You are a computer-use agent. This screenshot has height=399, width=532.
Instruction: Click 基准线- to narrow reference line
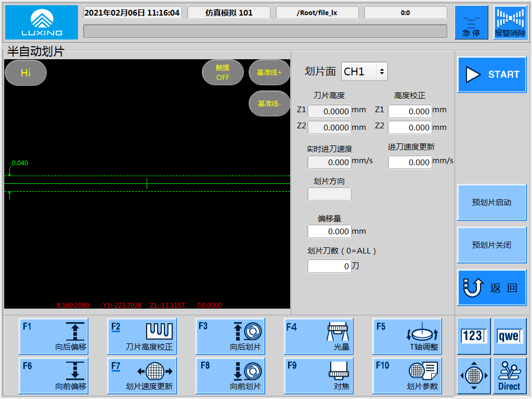(x=269, y=103)
